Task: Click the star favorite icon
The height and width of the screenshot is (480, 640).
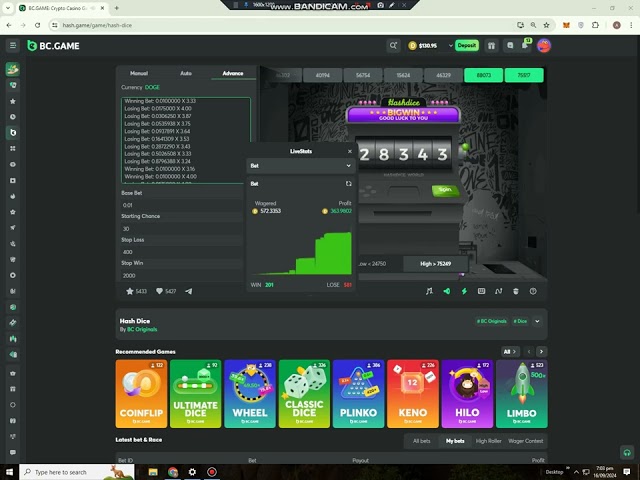Action: (130, 291)
